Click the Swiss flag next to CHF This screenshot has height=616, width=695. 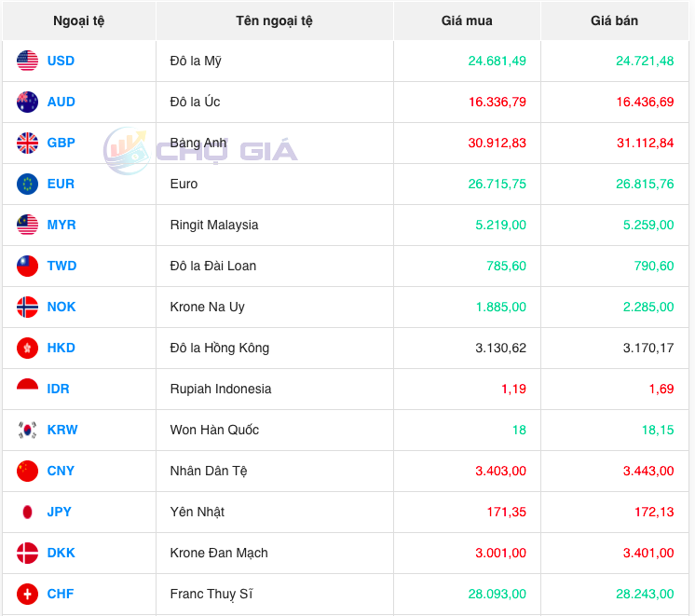click(x=27, y=595)
